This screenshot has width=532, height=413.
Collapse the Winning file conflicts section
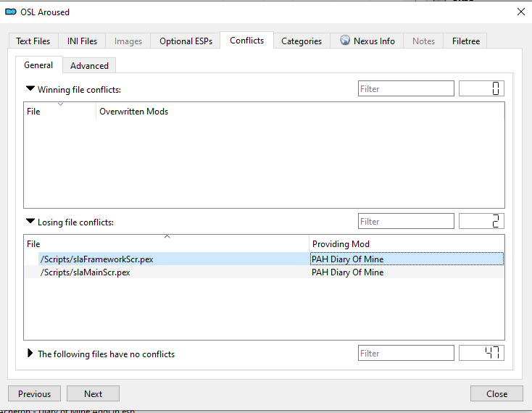pyautogui.click(x=30, y=89)
